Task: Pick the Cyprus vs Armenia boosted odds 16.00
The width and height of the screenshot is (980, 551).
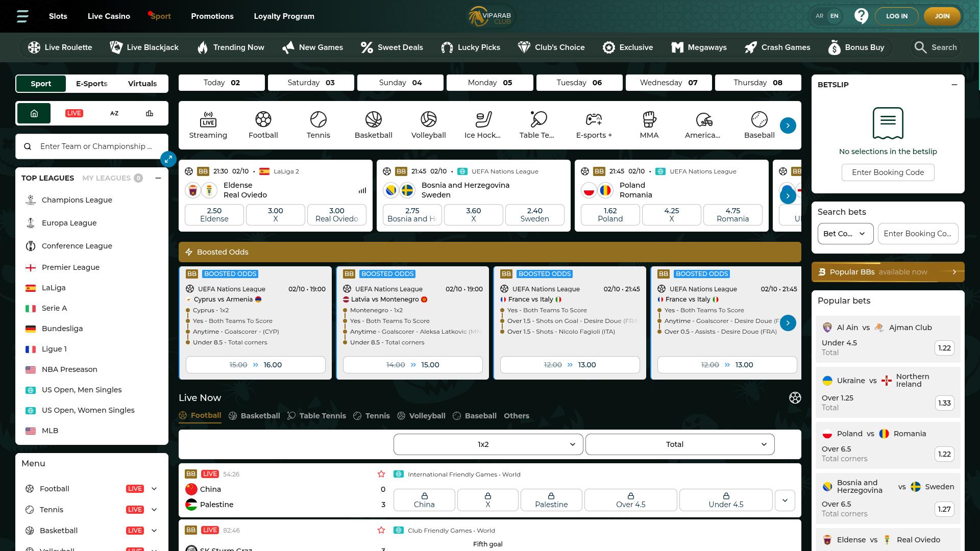Action: [256, 365]
